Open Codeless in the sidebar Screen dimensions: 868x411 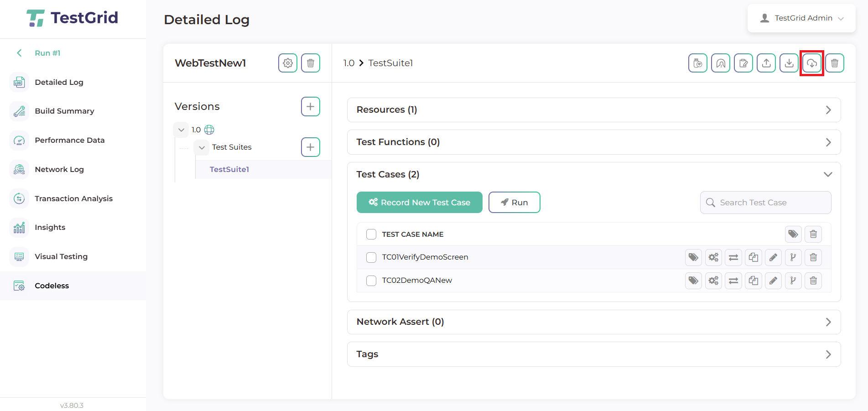(73, 286)
